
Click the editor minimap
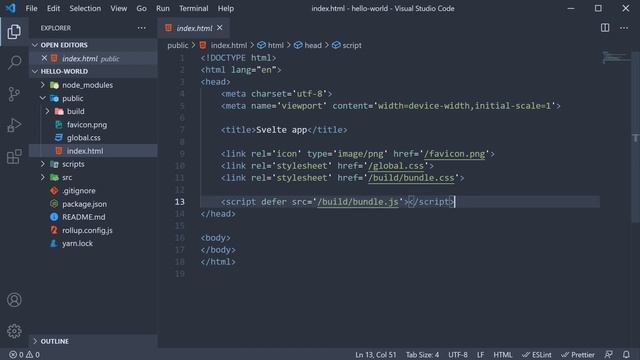(616, 57)
